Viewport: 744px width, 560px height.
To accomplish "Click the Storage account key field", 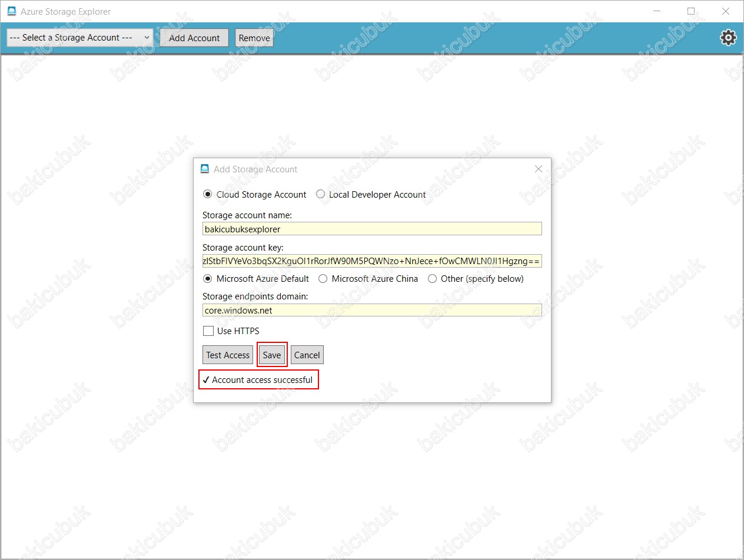I will (372, 261).
